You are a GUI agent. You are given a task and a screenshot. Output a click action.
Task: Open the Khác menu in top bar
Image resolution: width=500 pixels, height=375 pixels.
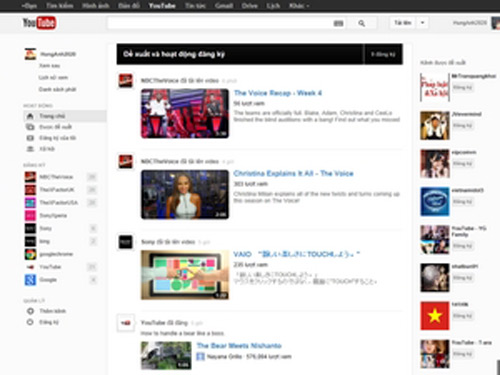point(299,6)
